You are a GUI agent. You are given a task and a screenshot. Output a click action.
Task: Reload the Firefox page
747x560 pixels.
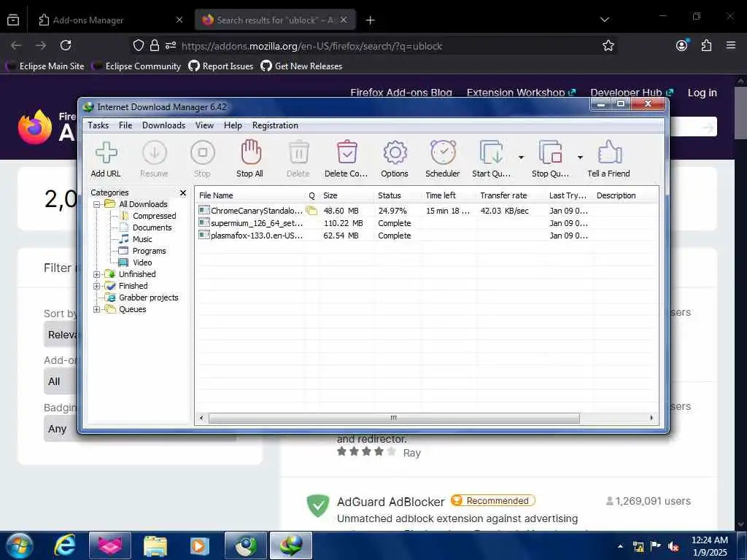tap(66, 45)
